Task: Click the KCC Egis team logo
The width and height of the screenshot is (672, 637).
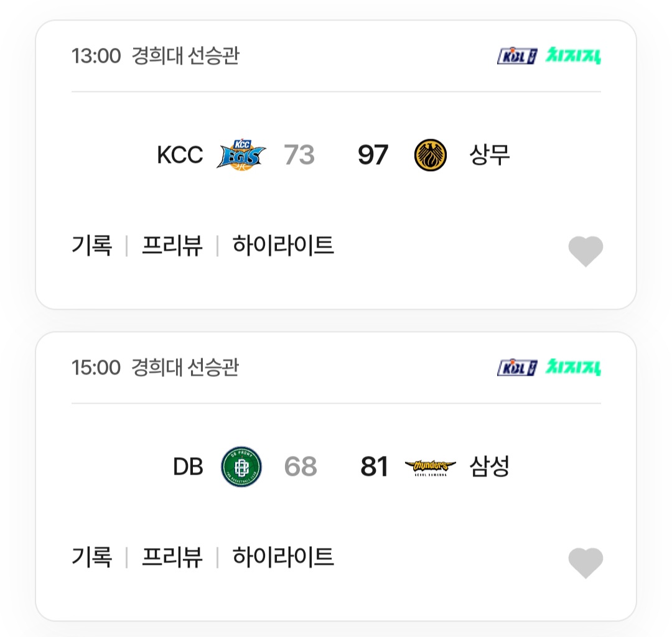Action: click(x=241, y=155)
